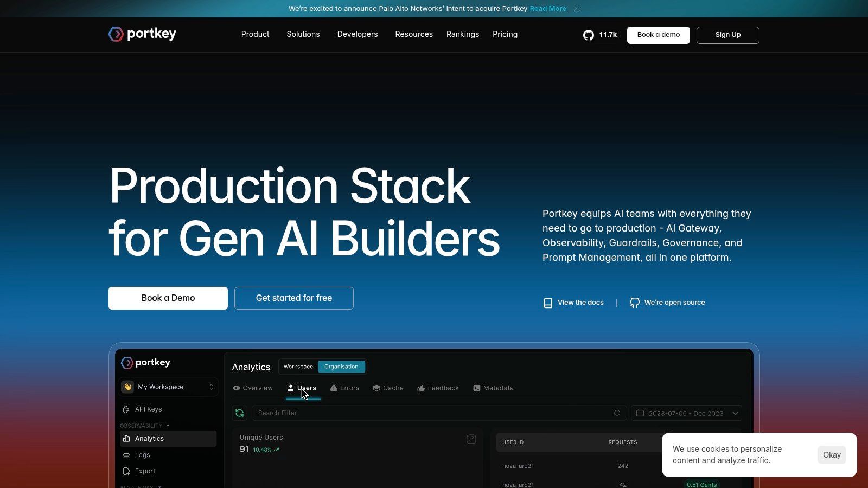Open the My Workspace selector
This screenshot has height=488, width=868.
point(169,387)
